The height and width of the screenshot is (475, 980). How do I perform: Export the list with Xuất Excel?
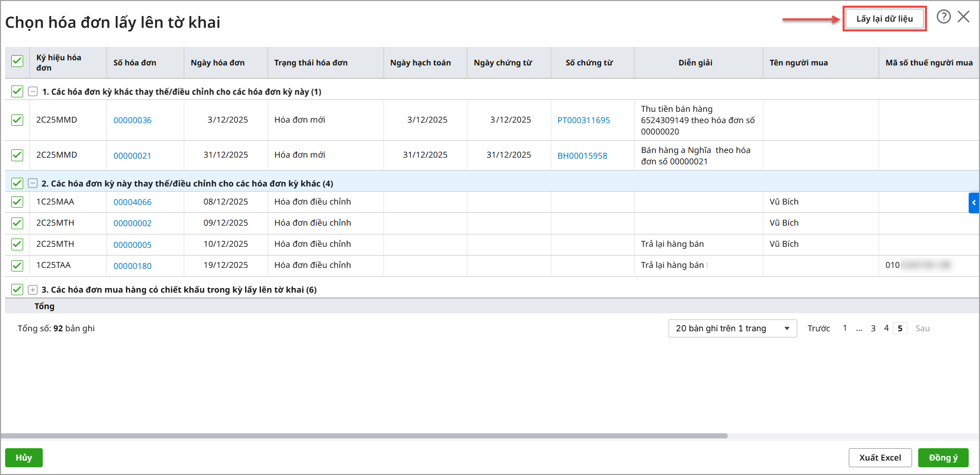click(880, 457)
